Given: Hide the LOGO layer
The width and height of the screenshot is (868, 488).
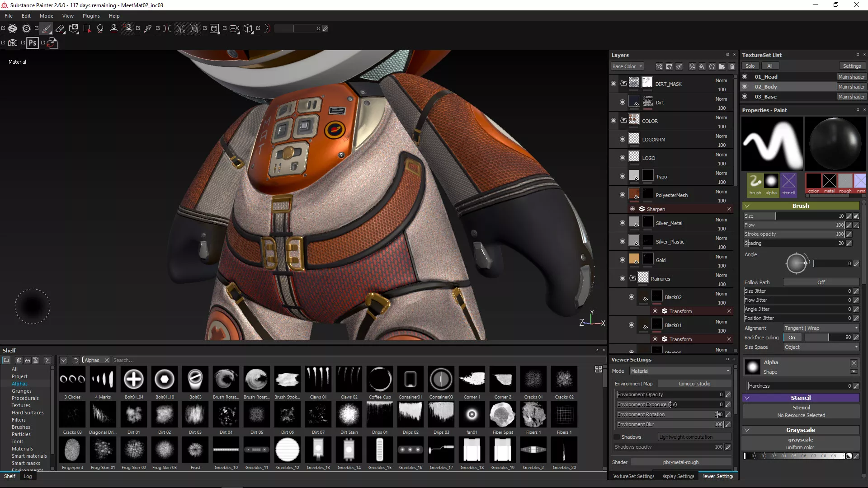Looking at the screenshot, I should click(x=623, y=158).
